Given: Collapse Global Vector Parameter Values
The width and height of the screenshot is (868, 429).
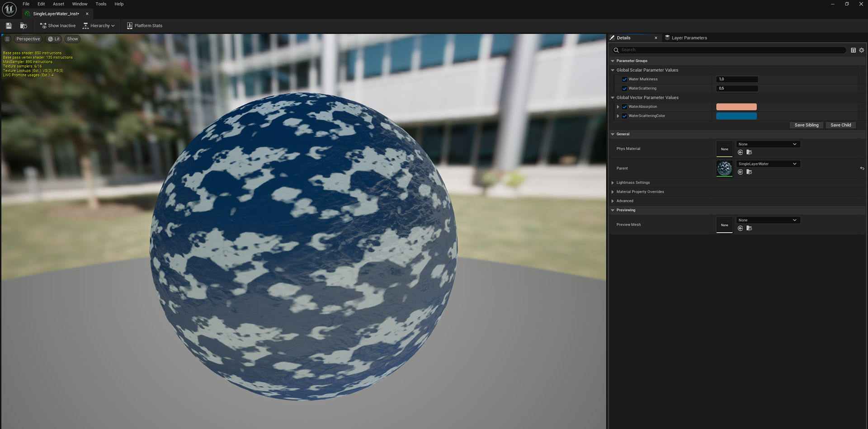Looking at the screenshot, I should pyautogui.click(x=613, y=98).
